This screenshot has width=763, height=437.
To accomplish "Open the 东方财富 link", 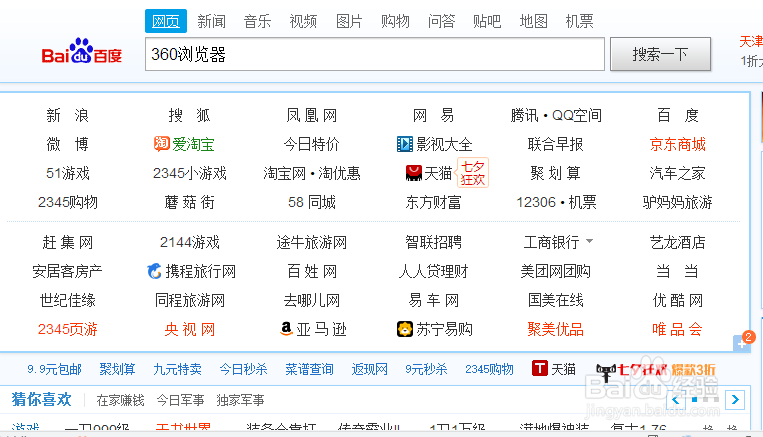I will [433, 202].
